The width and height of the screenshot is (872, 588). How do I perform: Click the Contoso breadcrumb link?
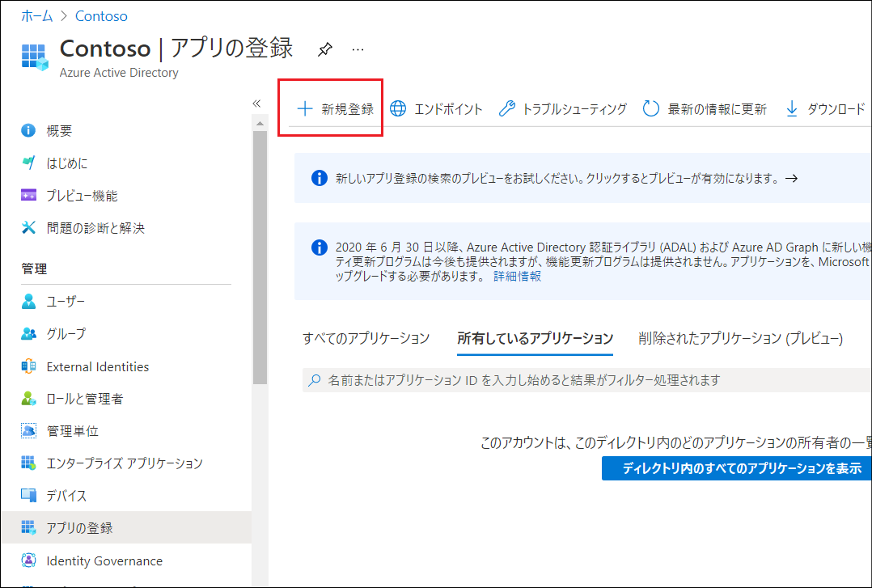pyautogui.click(x=101, y=16)
